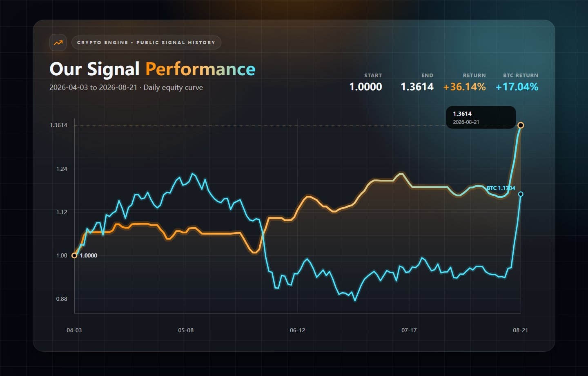Click the Our Signal Performance heading
This screenshot has width=588, height=376.
coord(152,69)
